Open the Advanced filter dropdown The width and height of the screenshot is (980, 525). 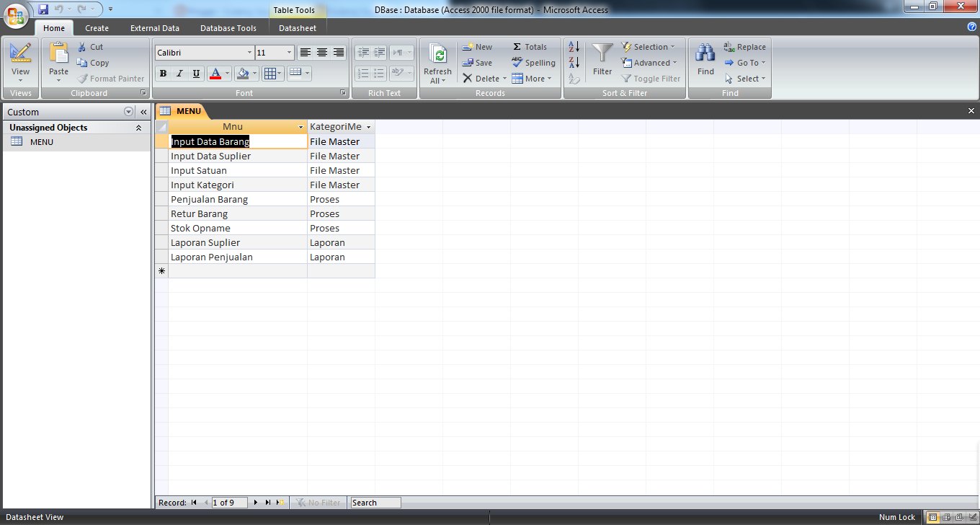click(649, 63)
